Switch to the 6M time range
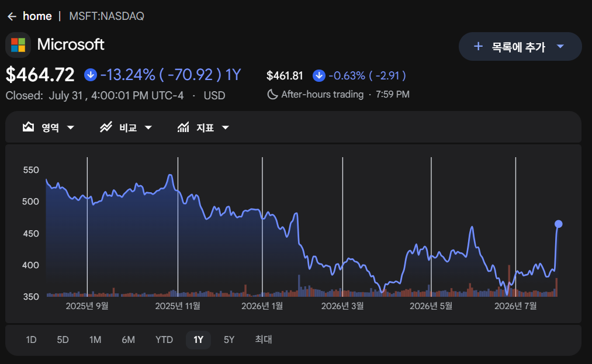592x364 pixels. 129,340
